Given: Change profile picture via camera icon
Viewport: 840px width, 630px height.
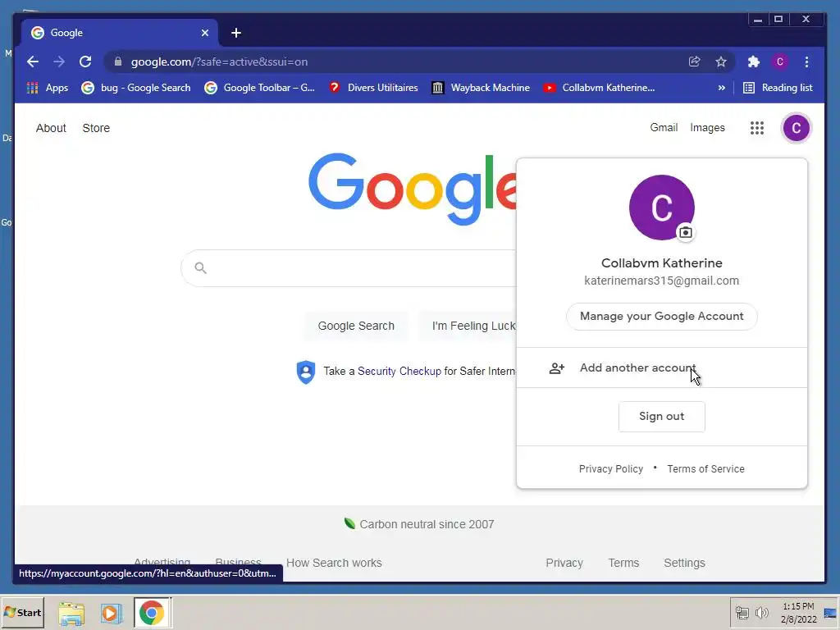Looking at the screenshot, I should tap(685, 232).
